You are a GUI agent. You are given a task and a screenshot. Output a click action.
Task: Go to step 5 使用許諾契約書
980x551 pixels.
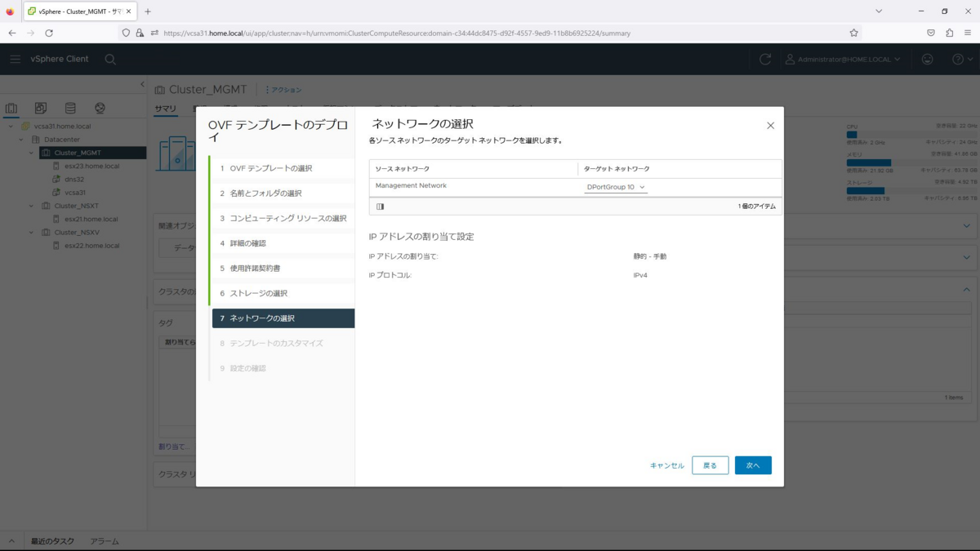point(283,269)
